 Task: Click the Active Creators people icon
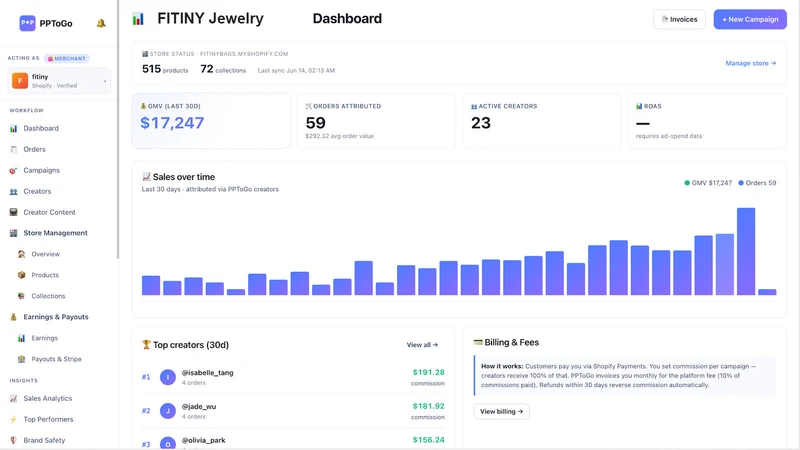(473, 106)
